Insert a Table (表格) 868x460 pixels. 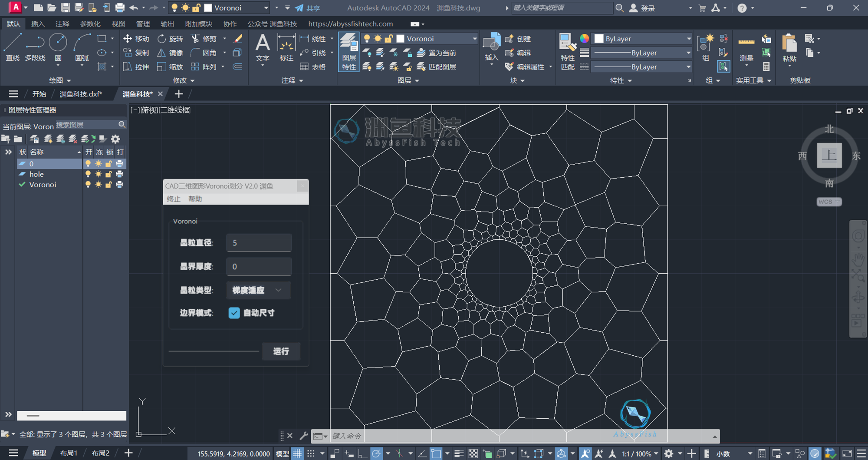[313, 66]
